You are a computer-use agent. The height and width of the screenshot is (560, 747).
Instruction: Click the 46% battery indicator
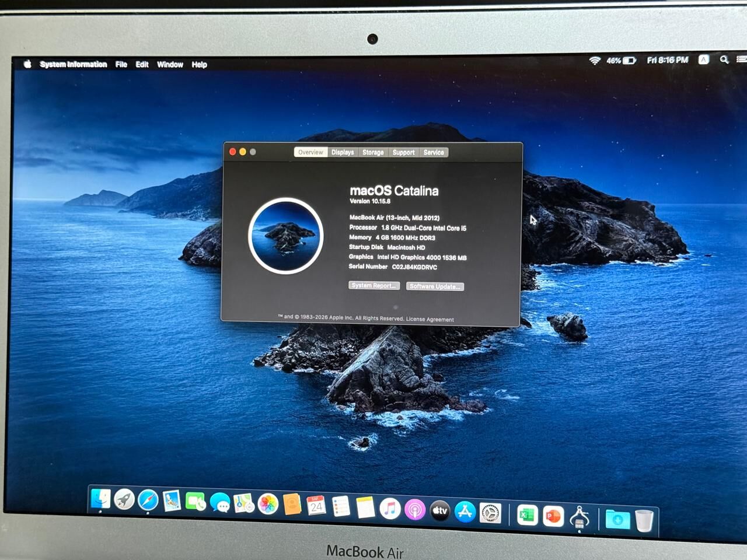pyautogui.click(x=621, y=60)
